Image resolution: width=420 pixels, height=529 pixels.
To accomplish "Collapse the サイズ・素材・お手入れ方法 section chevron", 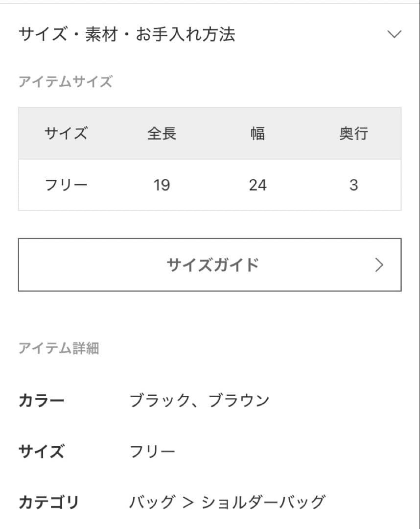I will (394, 34).
